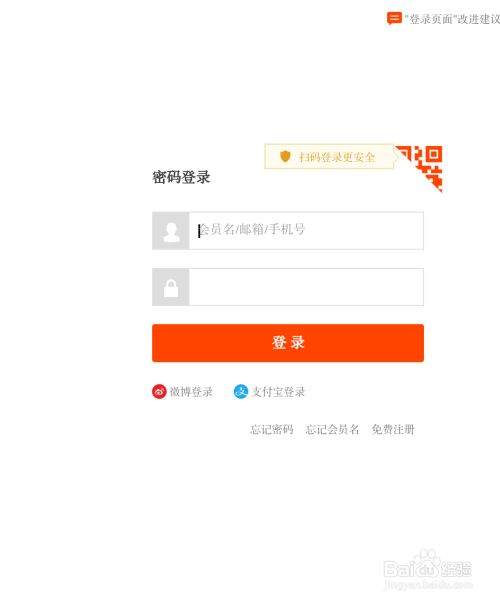The image size is (500, 602).
Task: Click the Baidu Jingyan watermark logo
Action: 427,564
